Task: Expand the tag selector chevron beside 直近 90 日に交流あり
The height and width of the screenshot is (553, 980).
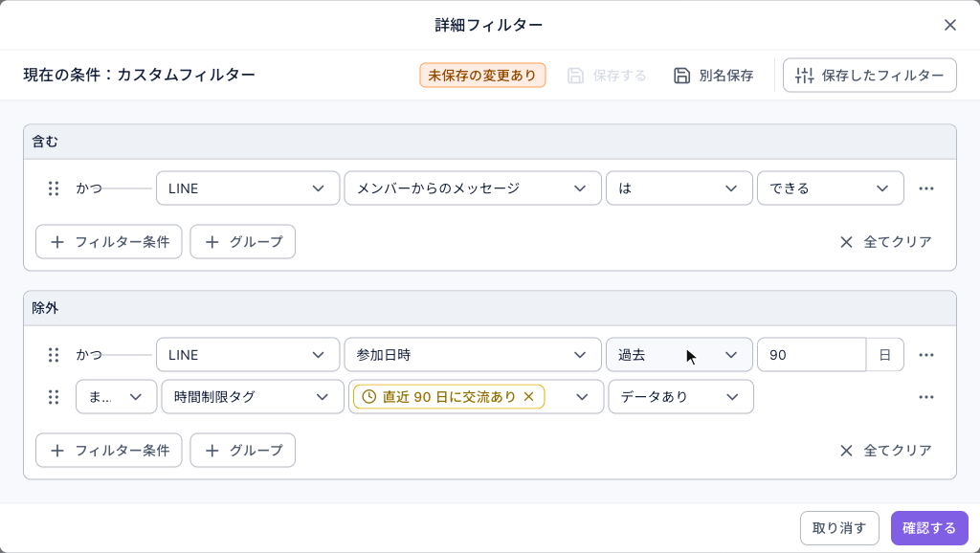Action: click(581, 397)
